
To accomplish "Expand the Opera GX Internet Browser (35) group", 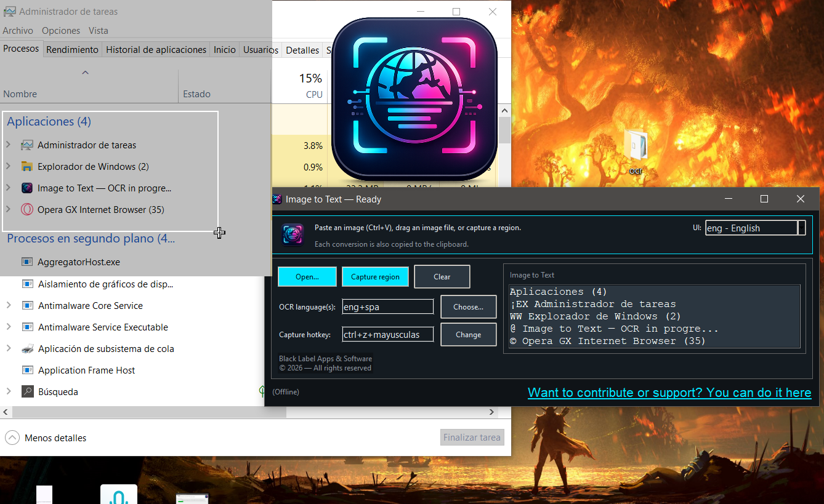I will coord(8,209).
